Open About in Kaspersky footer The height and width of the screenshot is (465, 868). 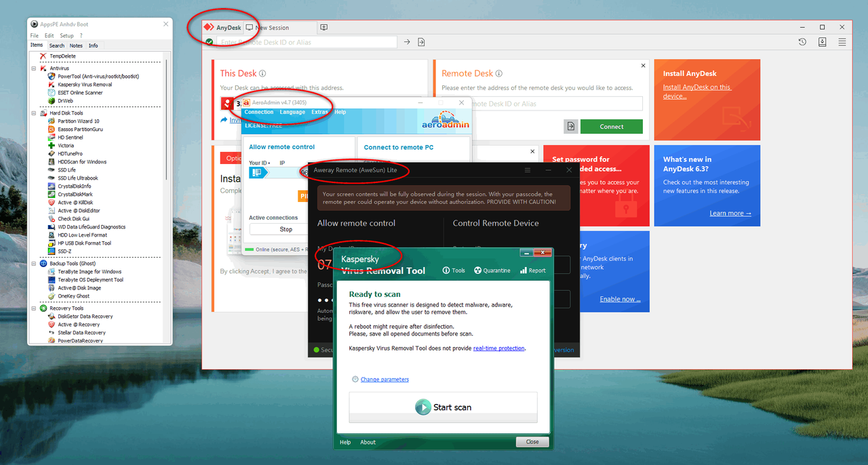(x=368, y=442)
